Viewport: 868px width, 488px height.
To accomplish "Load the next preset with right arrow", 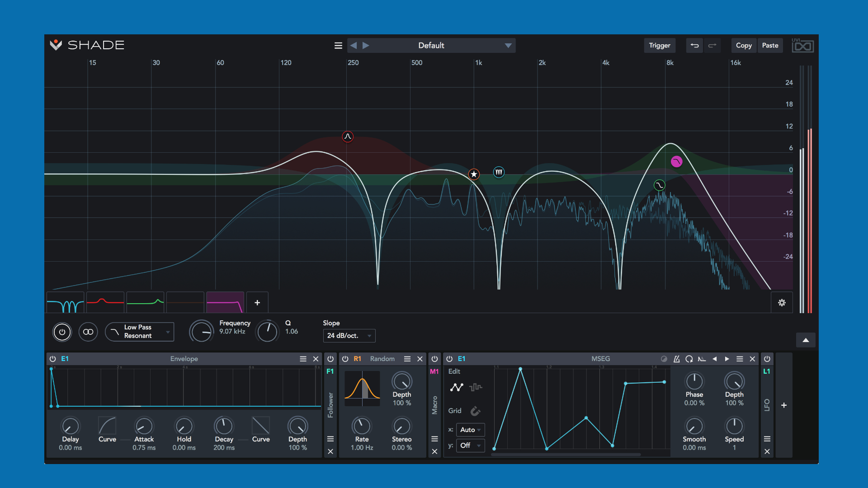I will 366,46.
